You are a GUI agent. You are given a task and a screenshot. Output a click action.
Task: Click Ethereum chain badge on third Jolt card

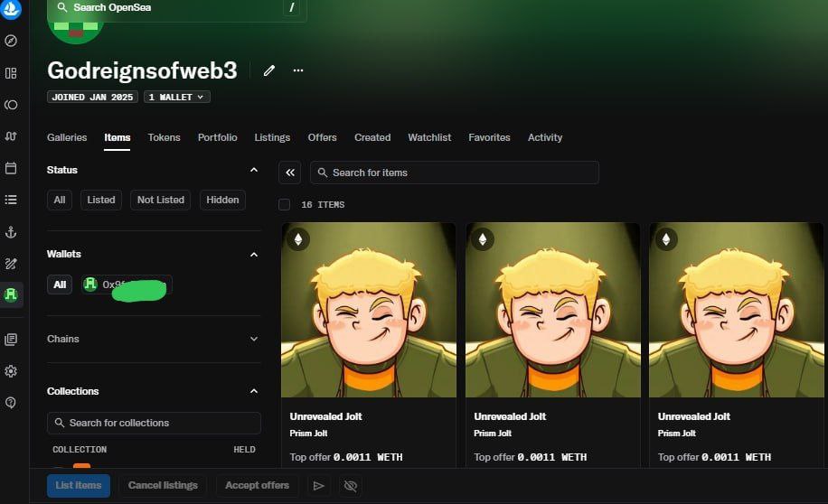click(x=666, y=239)
